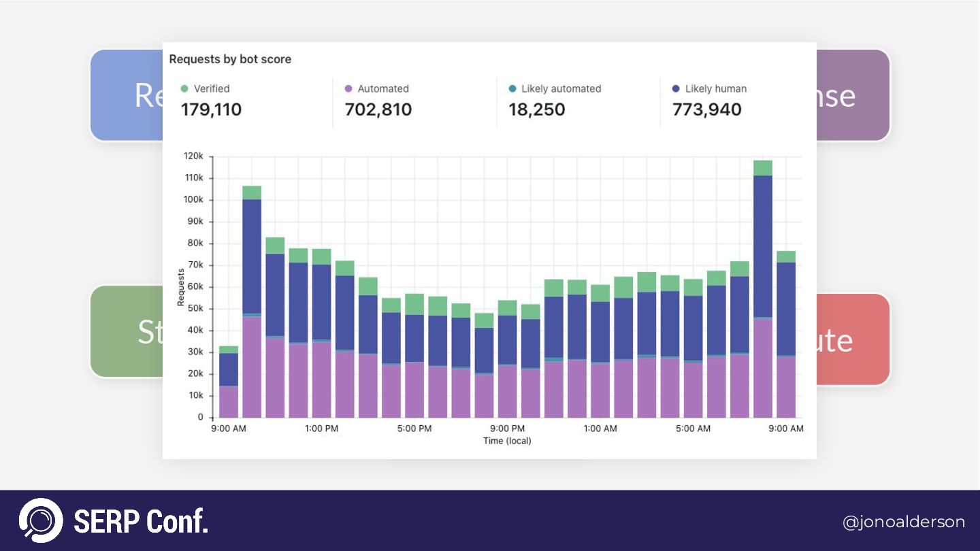Click the SERP Conf. title text
This screenshot has height=551, width=980.
click(x=141, y=521)
